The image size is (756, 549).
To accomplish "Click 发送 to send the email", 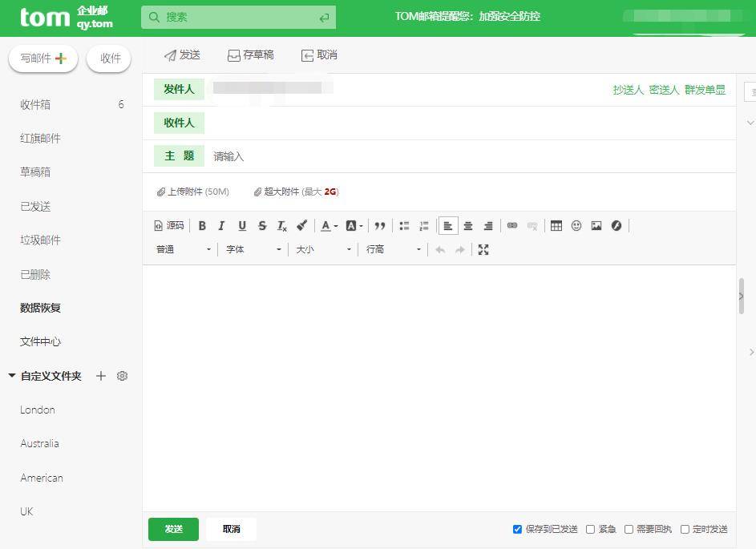I will coord(173,529).
